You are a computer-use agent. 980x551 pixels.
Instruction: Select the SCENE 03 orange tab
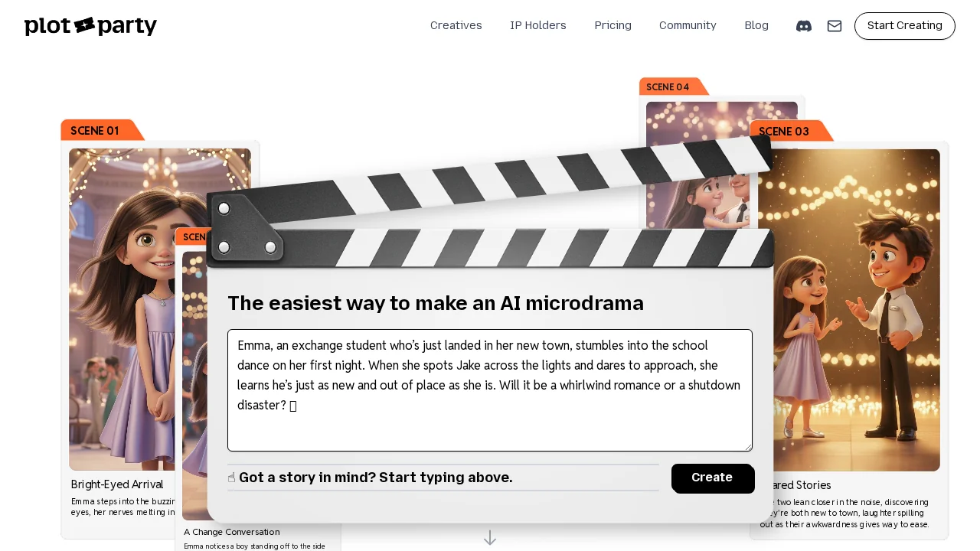[x=791, y=131]
